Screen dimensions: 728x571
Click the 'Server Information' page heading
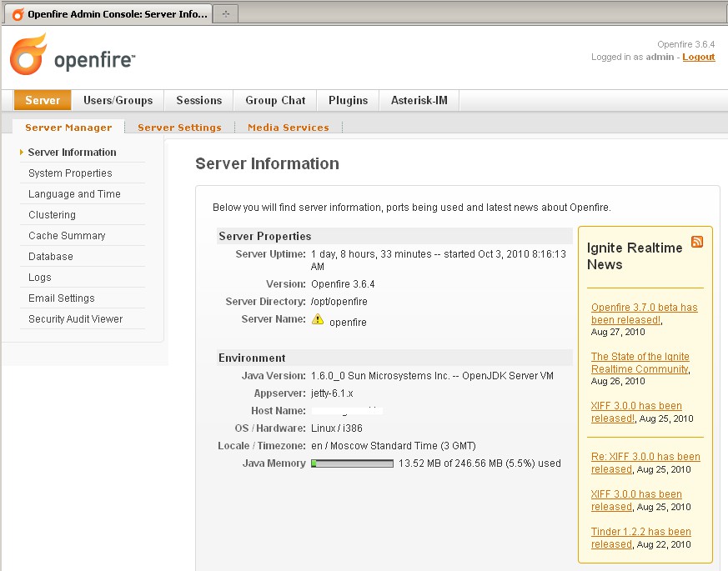coord(267,164)
